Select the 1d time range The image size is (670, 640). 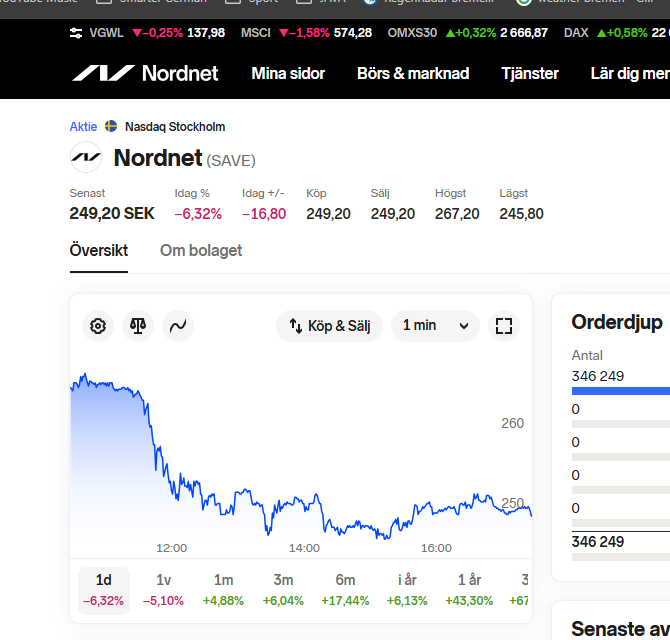103,589
